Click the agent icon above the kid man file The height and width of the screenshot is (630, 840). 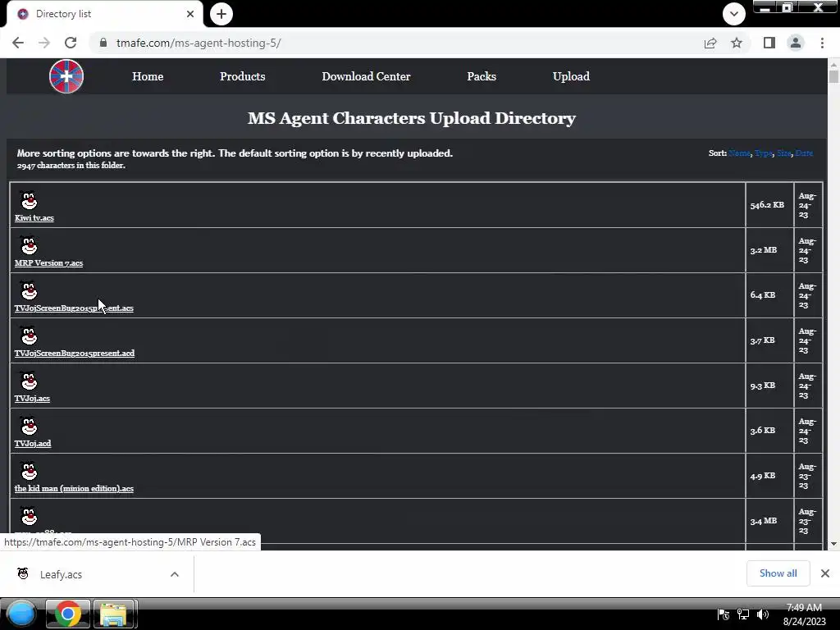[29, 470]
